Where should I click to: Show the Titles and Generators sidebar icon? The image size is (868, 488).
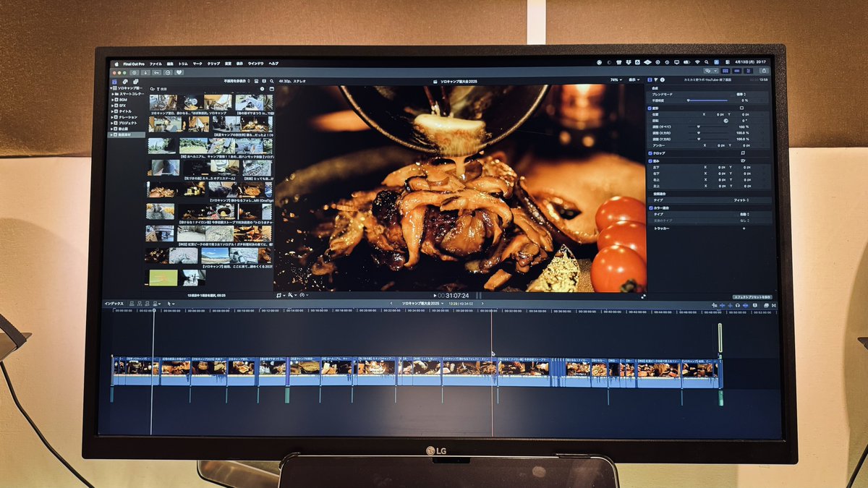click(x=135, y=82)
